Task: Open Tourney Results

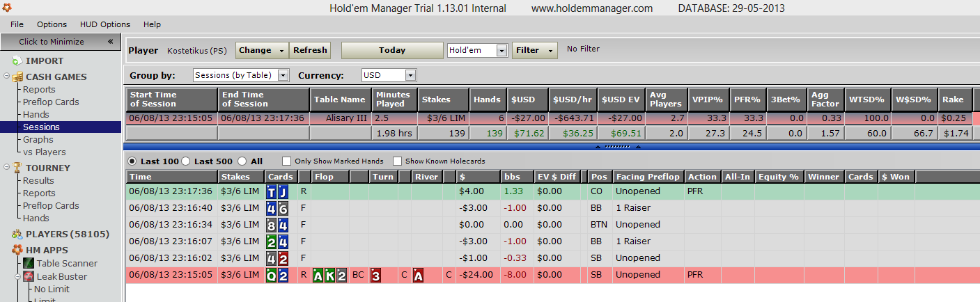Action: 38,181
